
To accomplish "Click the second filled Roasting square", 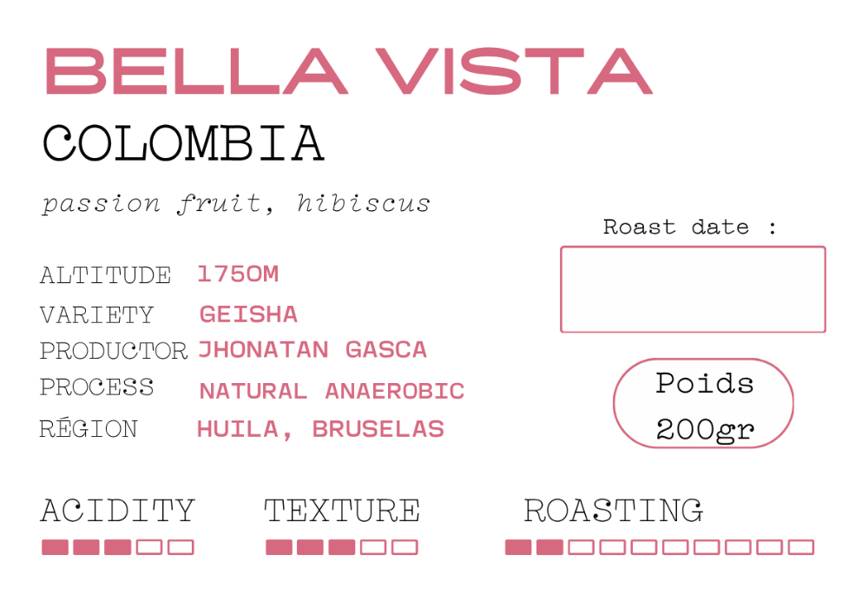I will coord(549,547).
